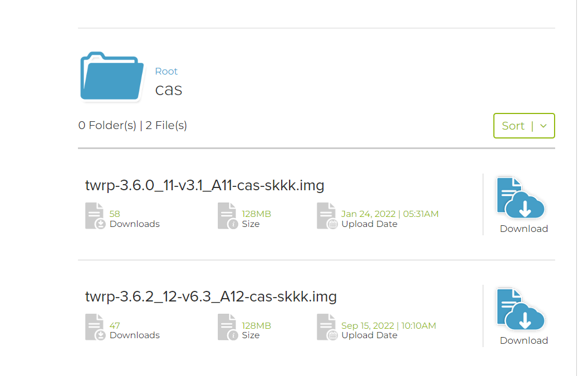Go to the Root breadcrumb link
The width and height of the screenshot is (588, 376).
click(166, 71)
